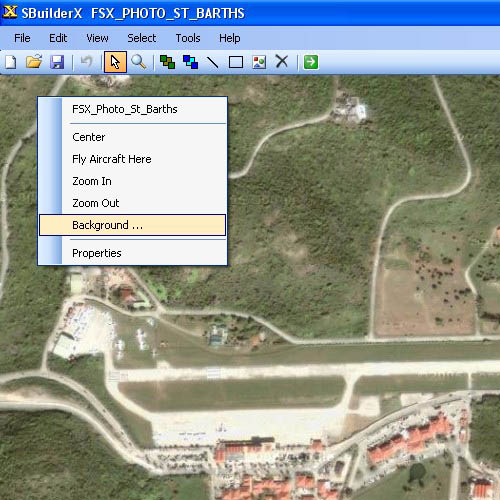Click the picture image toolbar icon
The width and height of the screenshot is (500, 500).
click(259, 62)
